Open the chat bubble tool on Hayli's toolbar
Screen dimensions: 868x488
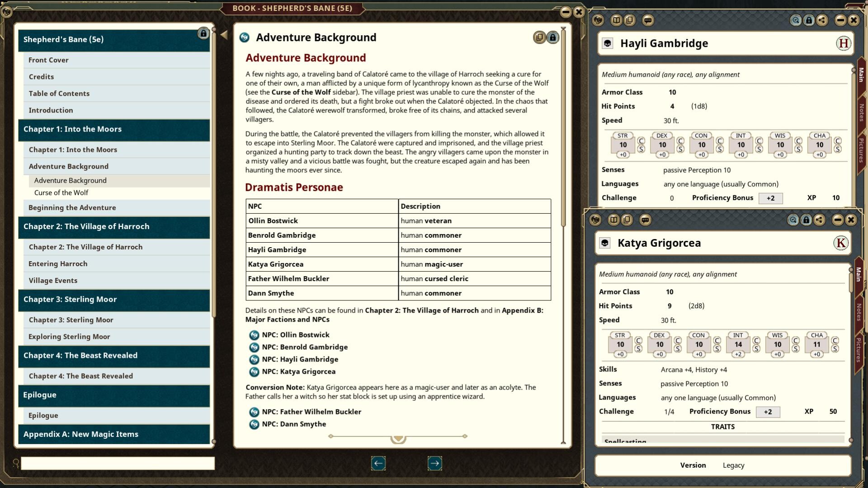[x=648, y=20]
